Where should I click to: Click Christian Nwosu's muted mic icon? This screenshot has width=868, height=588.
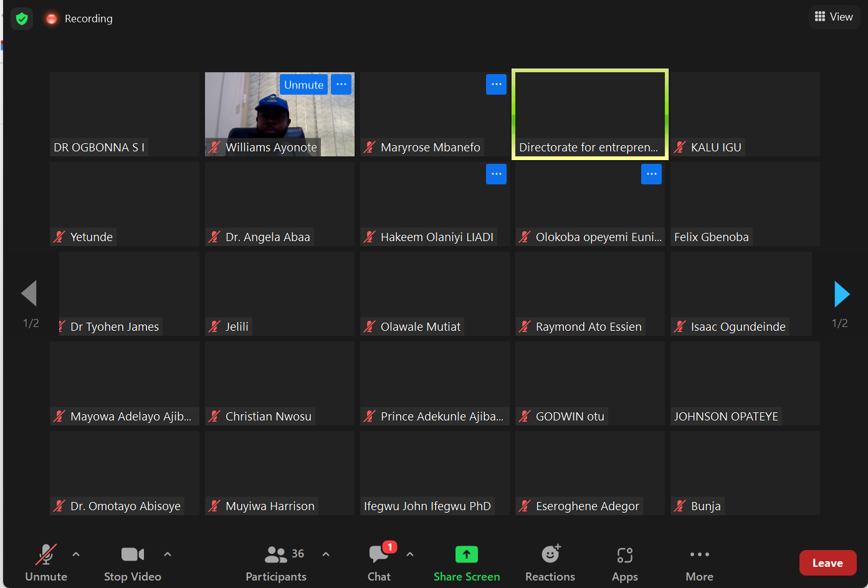pos(214,417)
